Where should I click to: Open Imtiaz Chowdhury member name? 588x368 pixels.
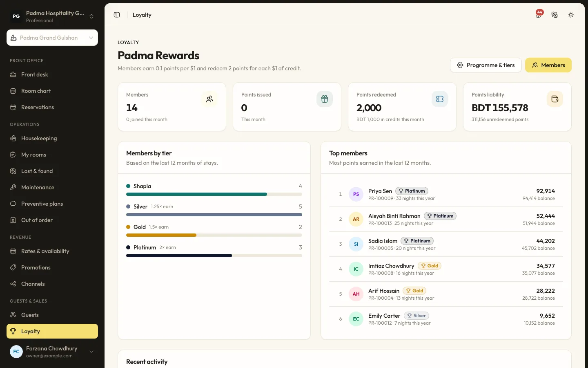[391, 266]
